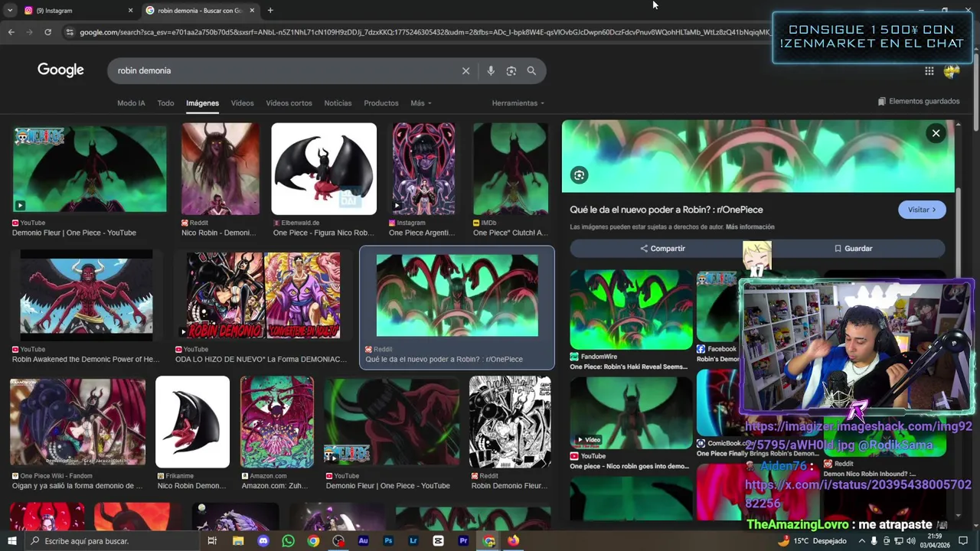
Task: Open Windows Start menu
Action: [11, 541]
